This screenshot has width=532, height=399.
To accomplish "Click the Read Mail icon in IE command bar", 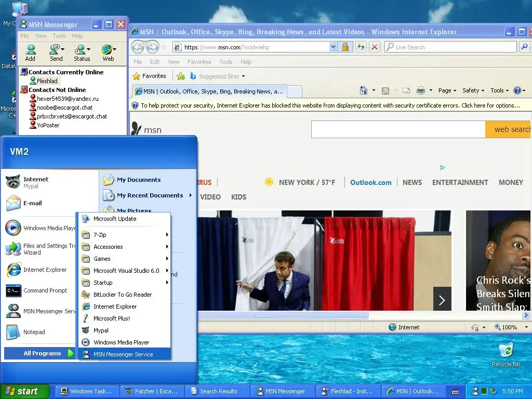I will (x=406, y=90).
